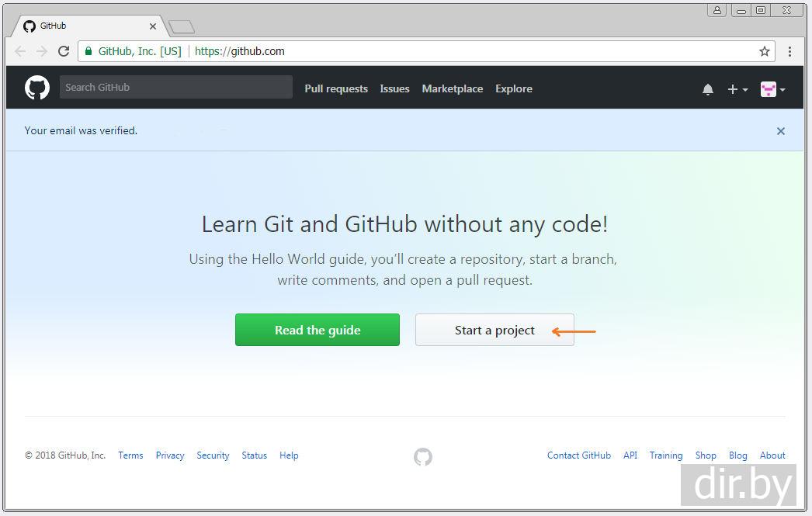The image size is (812, 516).
Task: Open the Terms footer link
Action: pyautogui.click(x=130, y=455)
